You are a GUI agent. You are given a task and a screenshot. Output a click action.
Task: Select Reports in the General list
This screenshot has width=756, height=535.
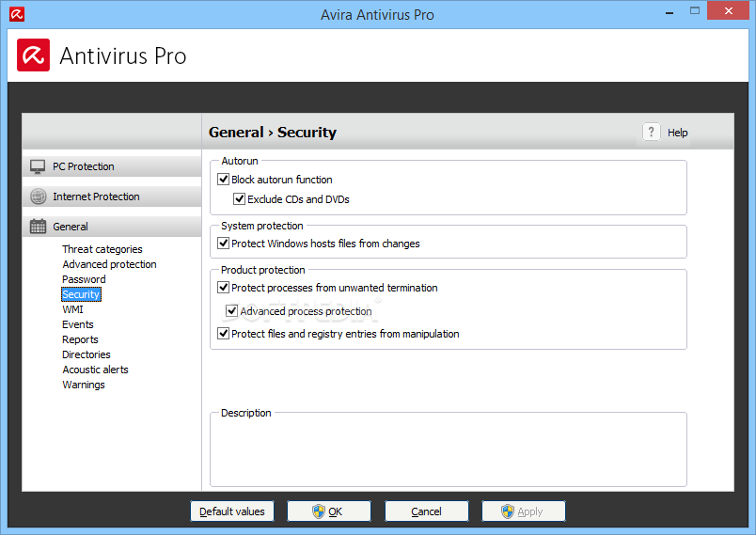point(80,339)
